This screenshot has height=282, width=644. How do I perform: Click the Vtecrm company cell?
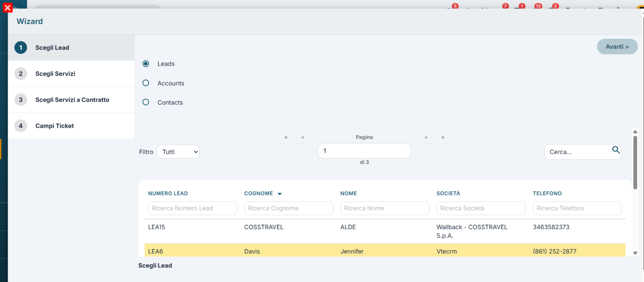[x=447, y=251]
